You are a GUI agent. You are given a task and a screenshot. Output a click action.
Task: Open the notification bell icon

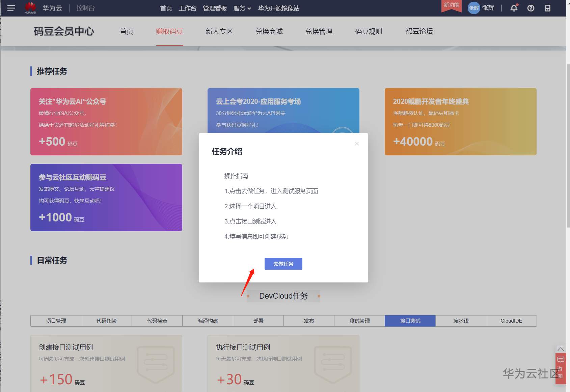(514, 8)
